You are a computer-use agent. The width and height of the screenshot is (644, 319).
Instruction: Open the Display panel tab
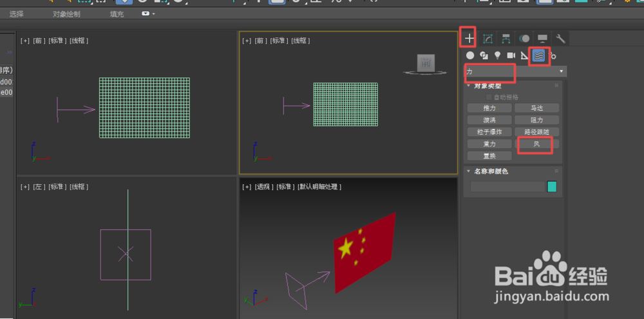pyautogui.click(x=542, y=39)
